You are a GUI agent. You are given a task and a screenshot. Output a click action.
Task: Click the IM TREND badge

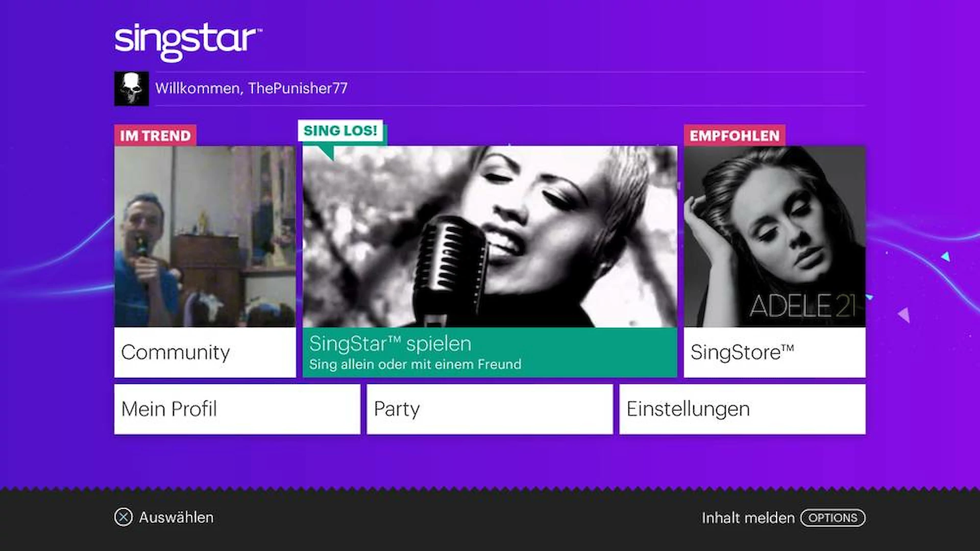point(156,136)
